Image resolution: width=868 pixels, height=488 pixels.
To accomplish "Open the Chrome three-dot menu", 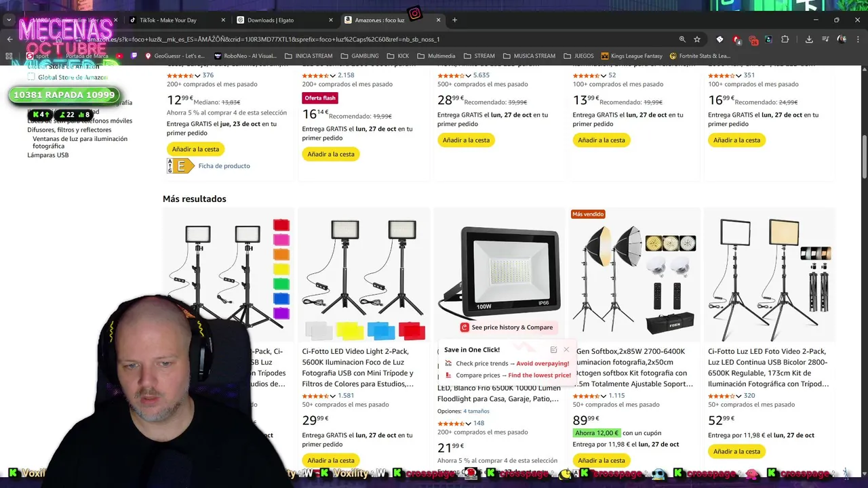I will tap(859, 39).
